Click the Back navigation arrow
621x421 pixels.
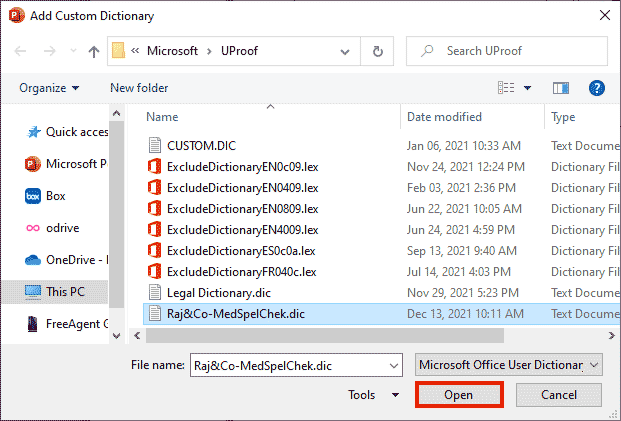(20, 51)
